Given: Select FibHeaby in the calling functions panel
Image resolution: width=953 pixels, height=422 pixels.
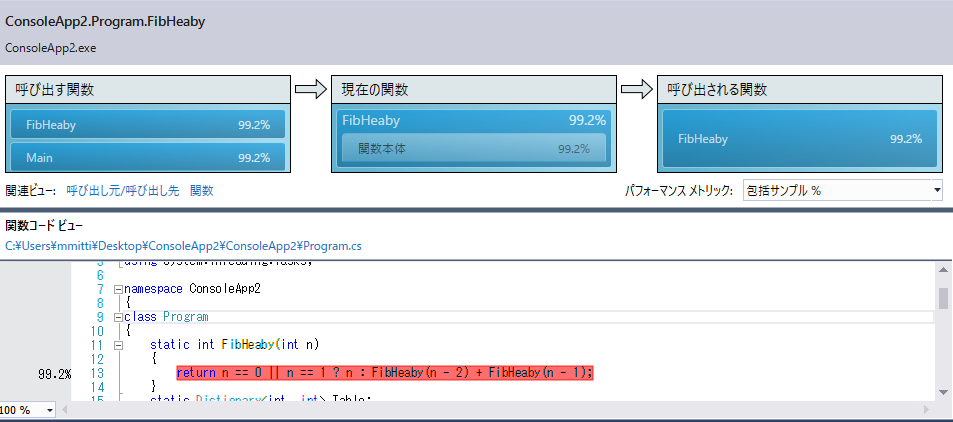Looking at the screenshot, I should point(148,125).
